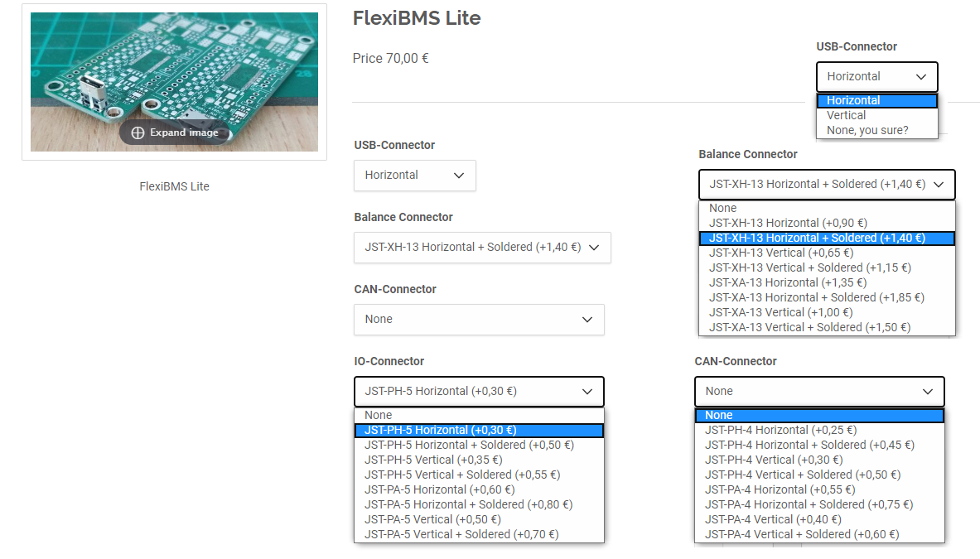980x559 pixels.
Task: Pick JST-XA-13 Vertical + Soldered (+1,50 €)
Action: click(x=809, y=328)
